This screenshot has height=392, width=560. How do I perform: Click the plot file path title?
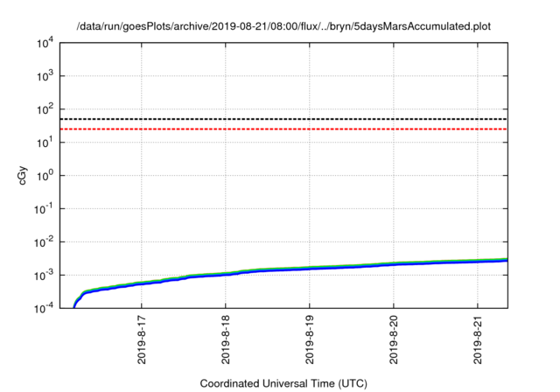point(283,26)
